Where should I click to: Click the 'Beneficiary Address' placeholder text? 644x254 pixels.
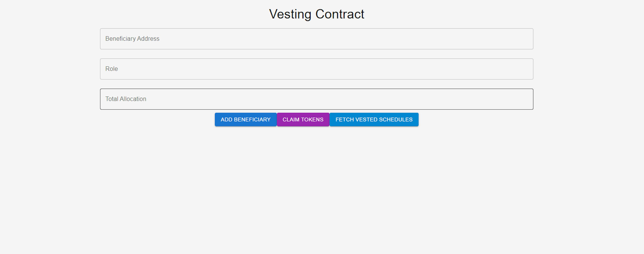pyautogui.click(x=132, y=39)
